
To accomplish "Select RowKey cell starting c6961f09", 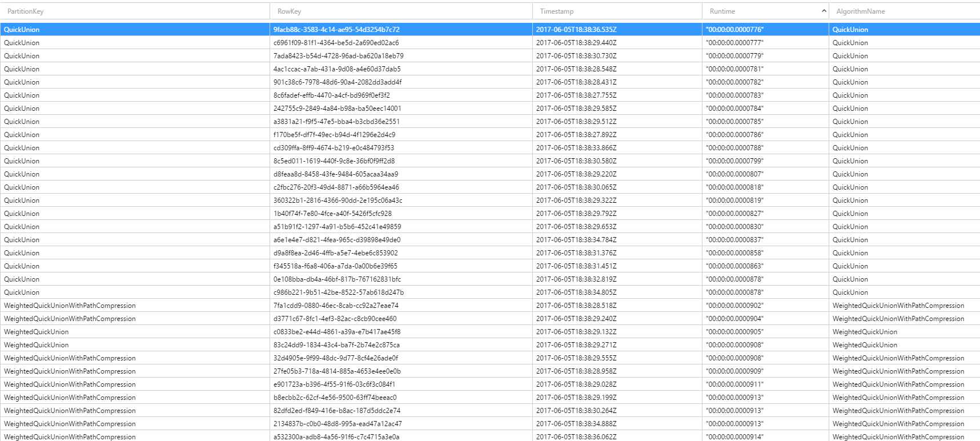I will pyautogui.click(x=336, y=43).
